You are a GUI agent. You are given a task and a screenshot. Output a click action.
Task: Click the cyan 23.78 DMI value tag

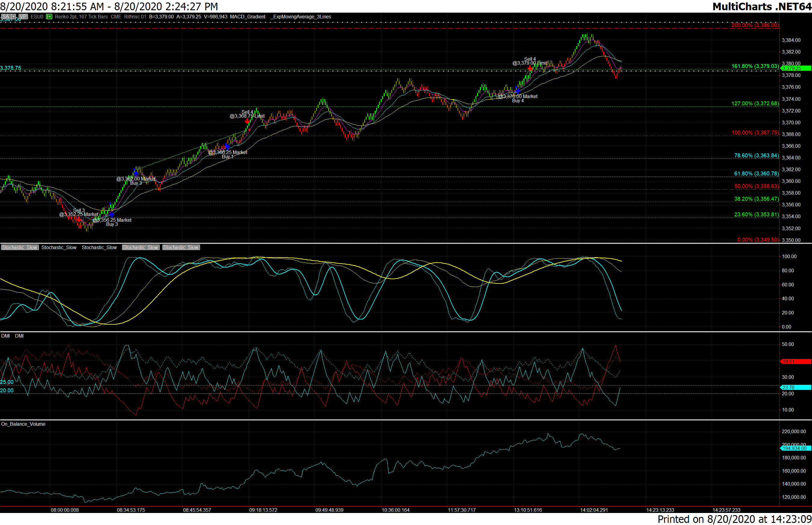[796, 388]
